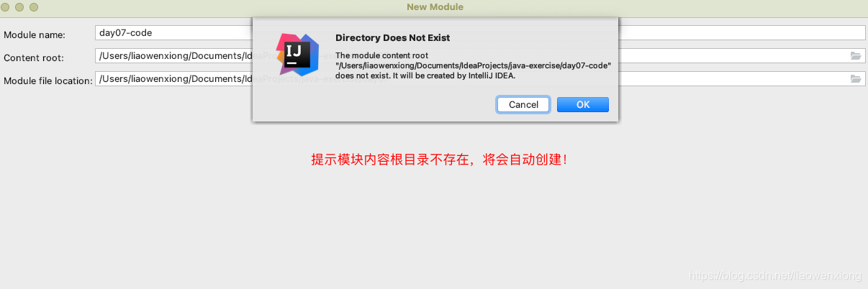Image resolution: width=868 pixels, height=289 pixels.
Task: Cancel the Directory Does Not Exist dialog
Action: (x=523, y=104)
